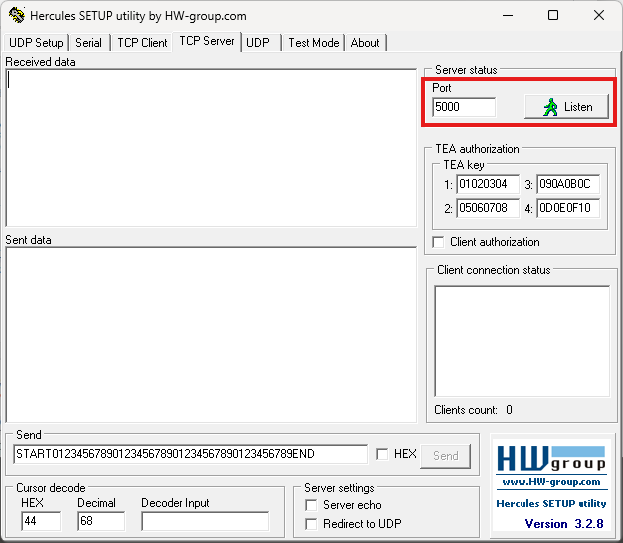Viewport: 623px width, 543px height.
Task: Click the Send message text field
Action: pos(190,454)
